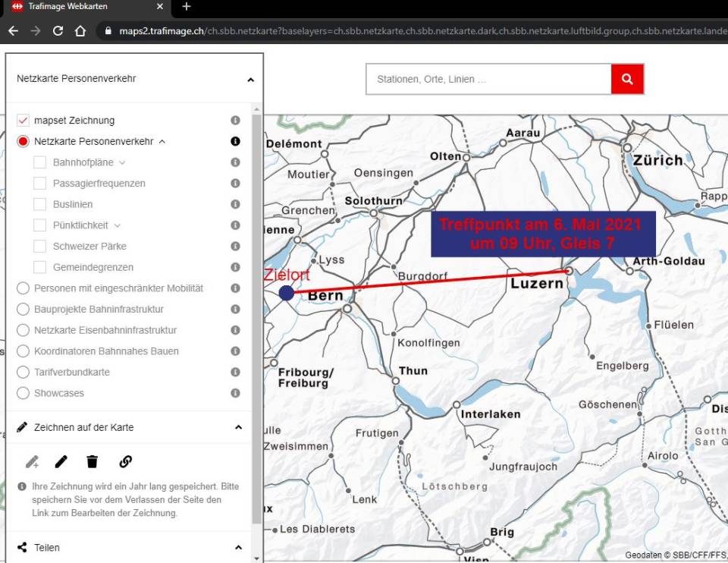The width and height of the screenshot is (728, 563).
Task: Expand the Pünktlichkeit sublayer chevron
Action: [117, 225]
